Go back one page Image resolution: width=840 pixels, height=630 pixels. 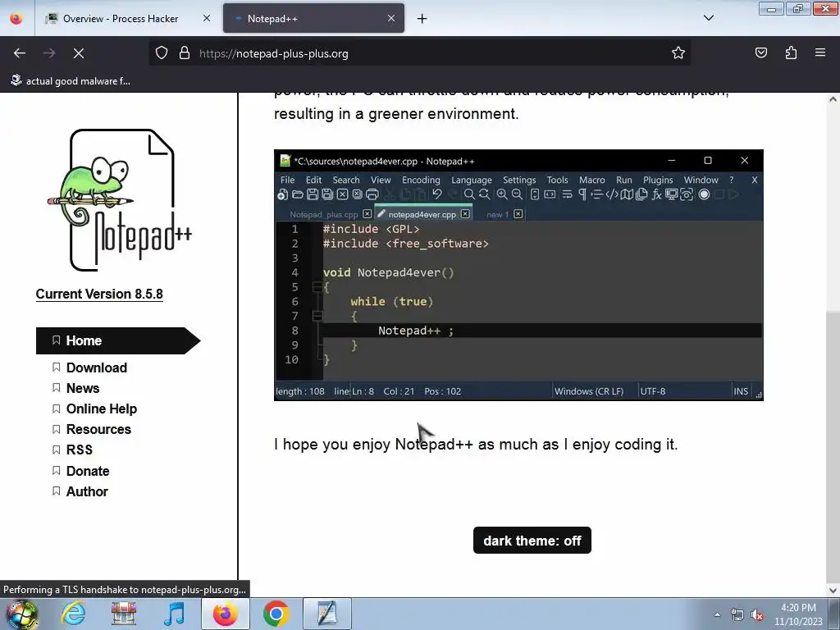tap(20, 53)
